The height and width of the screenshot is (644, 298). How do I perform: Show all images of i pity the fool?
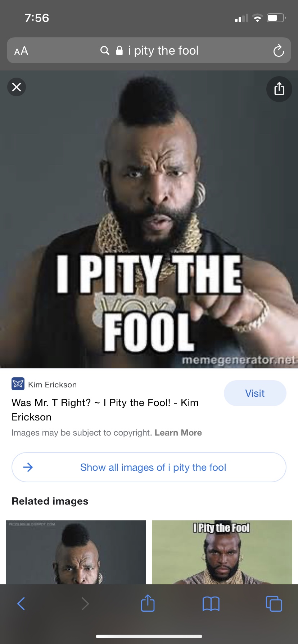pos(149,467)
